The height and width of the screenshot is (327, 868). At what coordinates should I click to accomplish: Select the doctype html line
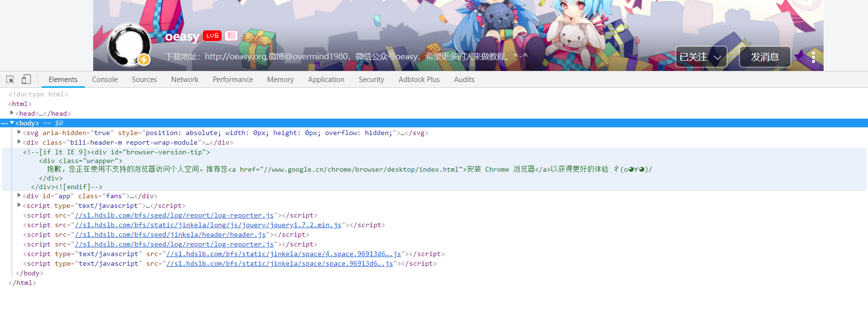(38, 95)
